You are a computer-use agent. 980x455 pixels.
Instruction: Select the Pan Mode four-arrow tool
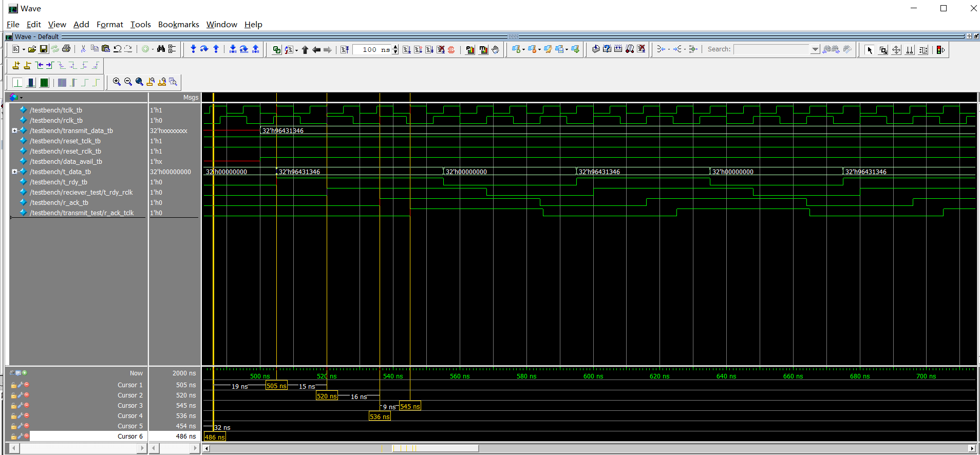896,50
